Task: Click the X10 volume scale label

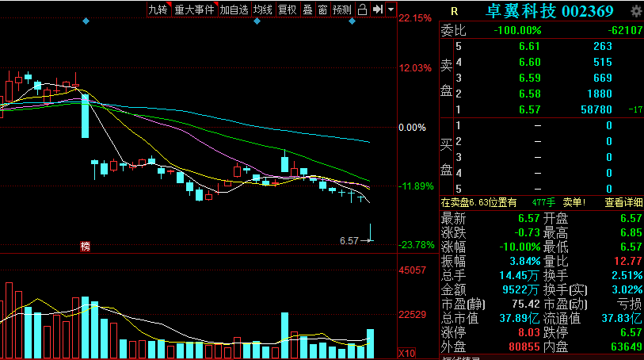Action: 406,353
